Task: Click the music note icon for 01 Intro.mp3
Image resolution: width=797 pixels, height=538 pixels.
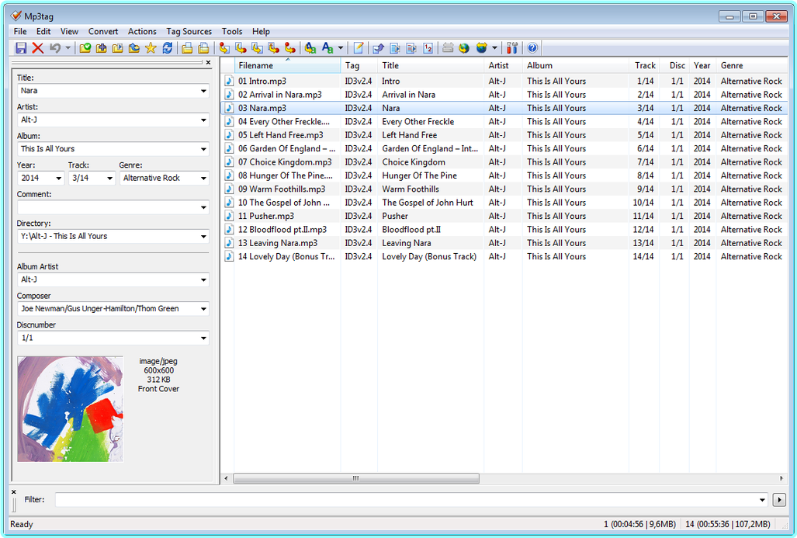Action: [x=229, y=81]
